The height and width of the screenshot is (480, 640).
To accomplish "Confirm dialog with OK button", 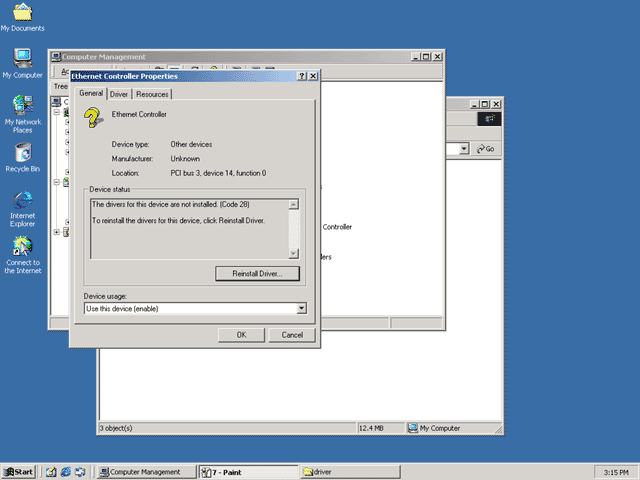I will click(241, 335).
